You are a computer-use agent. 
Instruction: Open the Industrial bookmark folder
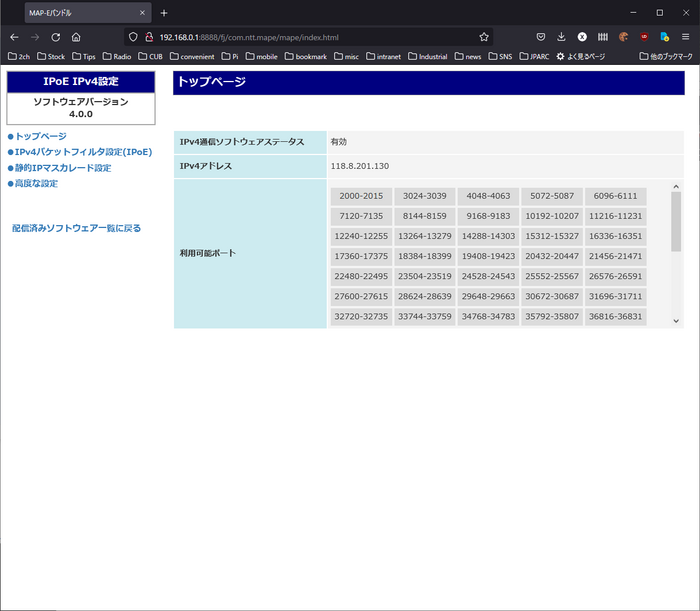click(428, 57)
